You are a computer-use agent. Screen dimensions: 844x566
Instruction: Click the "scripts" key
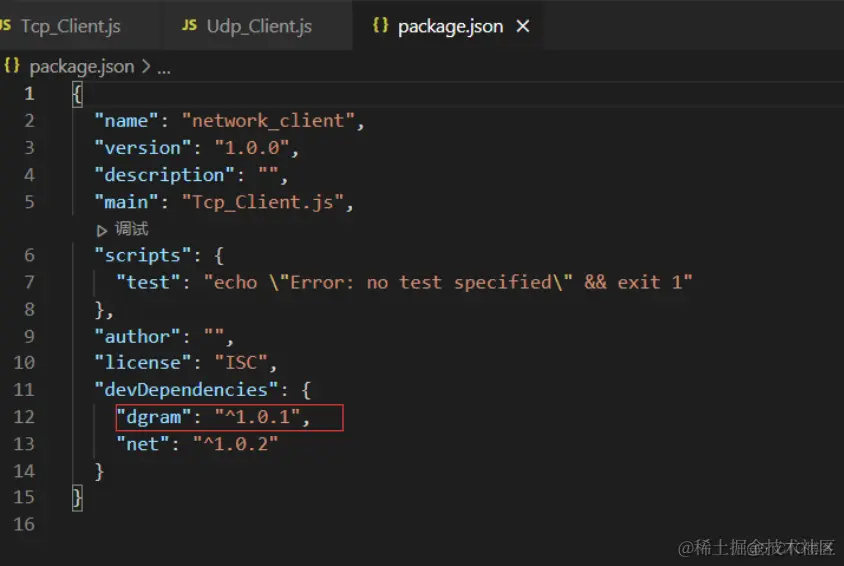(x=143, y=255)
